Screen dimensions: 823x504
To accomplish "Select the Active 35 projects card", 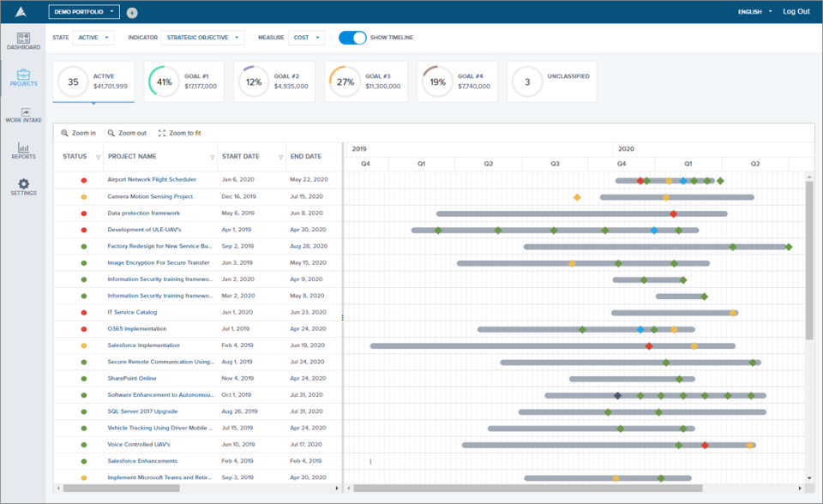I will 94,81.
